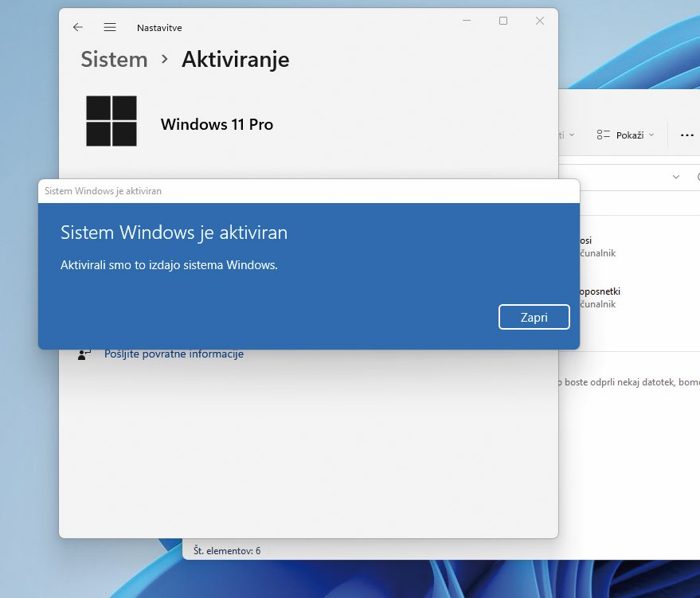Expand the Pokaži dropdown arrow

coord(651,135)
